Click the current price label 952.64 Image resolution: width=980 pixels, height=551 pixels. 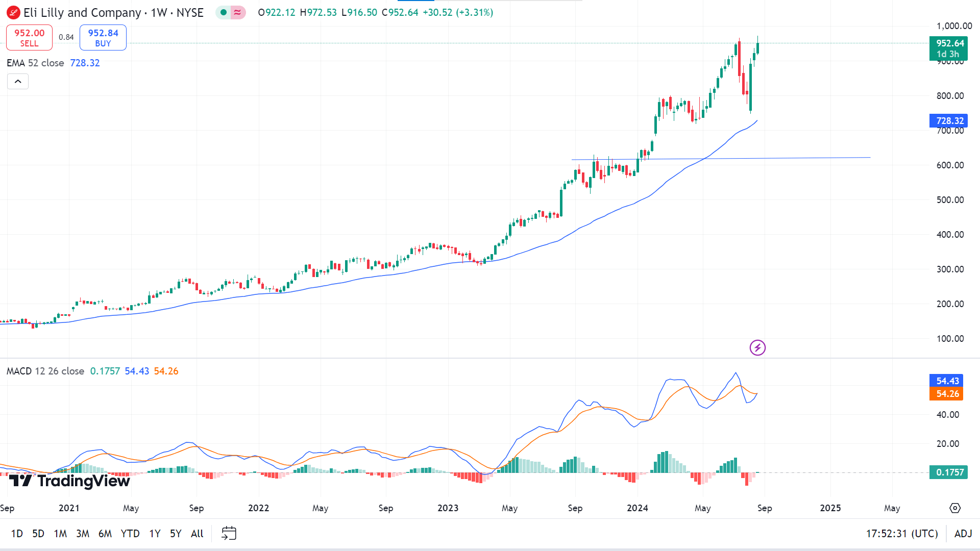(x=948, y=48)
